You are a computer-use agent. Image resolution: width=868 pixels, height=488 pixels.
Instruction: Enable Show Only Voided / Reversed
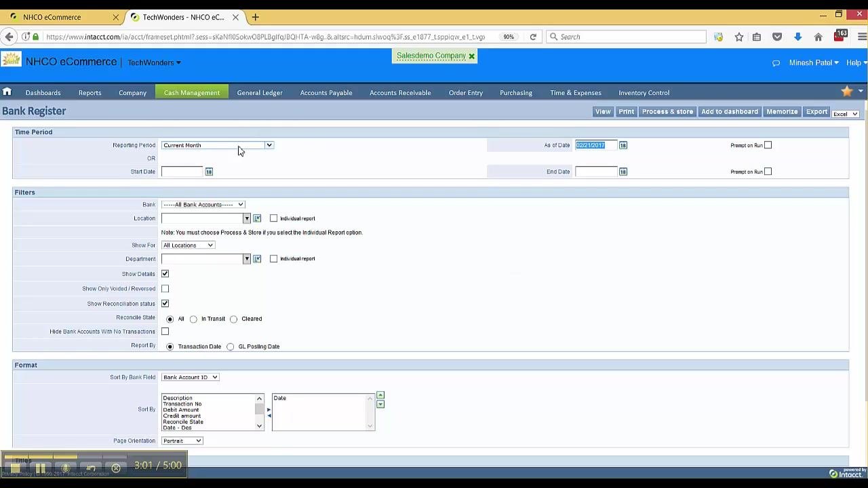click(x=165, y=289)
